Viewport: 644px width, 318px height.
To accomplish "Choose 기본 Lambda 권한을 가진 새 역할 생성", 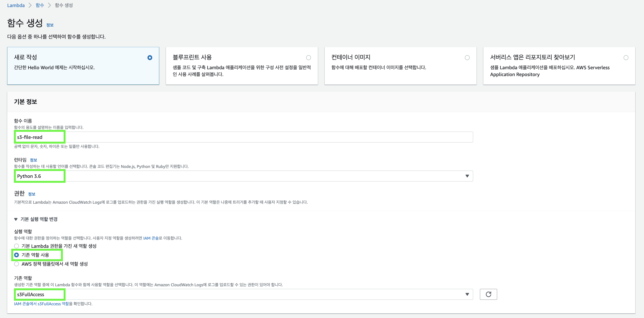I will (17, 246).
